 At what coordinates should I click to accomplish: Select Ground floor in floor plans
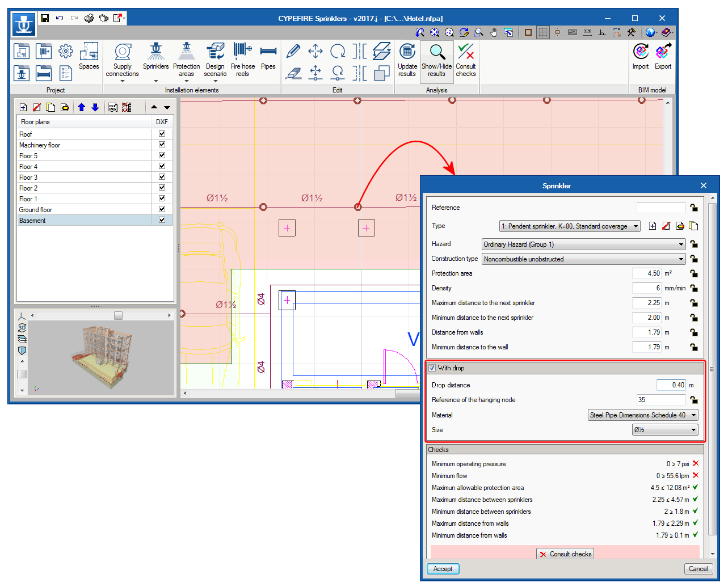[x=36, y=210]
